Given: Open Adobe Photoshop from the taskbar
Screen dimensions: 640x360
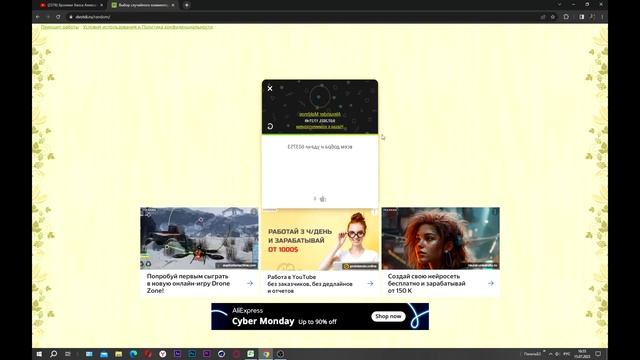Looking at the screenshot, I should coord(192,354).
